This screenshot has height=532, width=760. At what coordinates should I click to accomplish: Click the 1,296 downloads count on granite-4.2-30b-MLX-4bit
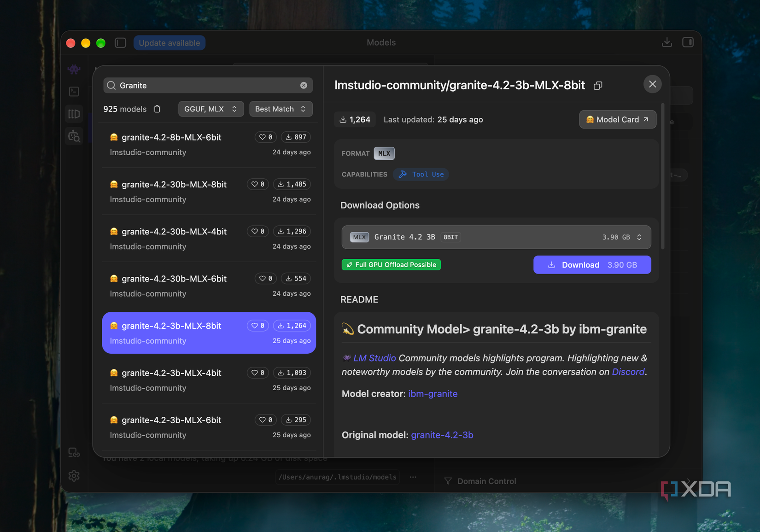[x=292, y=231]
